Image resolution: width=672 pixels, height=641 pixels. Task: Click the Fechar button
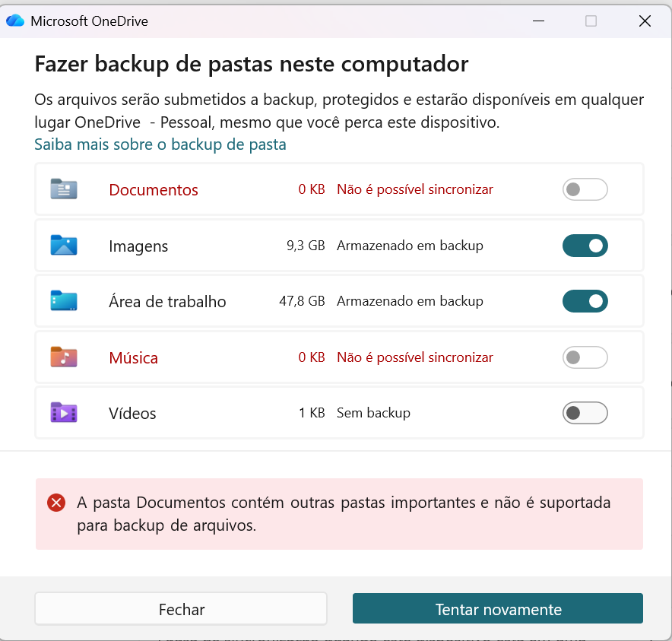coord(181,609)
